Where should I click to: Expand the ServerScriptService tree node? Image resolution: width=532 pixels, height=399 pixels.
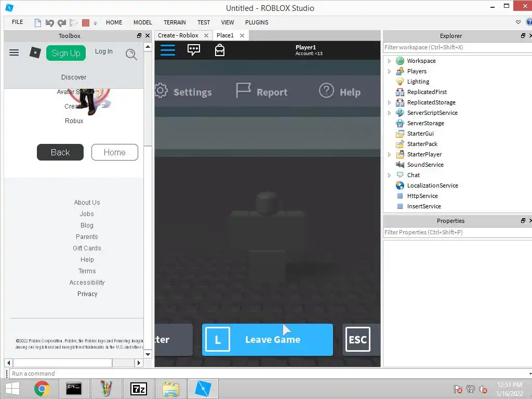click(389, 113)
